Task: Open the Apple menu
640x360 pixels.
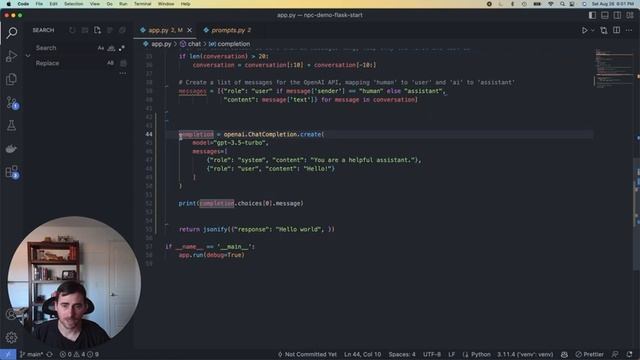Action: coord(9,4)
